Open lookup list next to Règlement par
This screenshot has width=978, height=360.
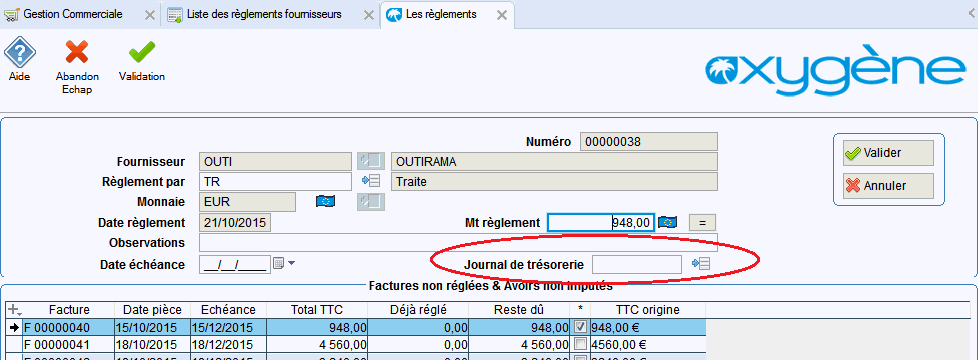[370, 182]
